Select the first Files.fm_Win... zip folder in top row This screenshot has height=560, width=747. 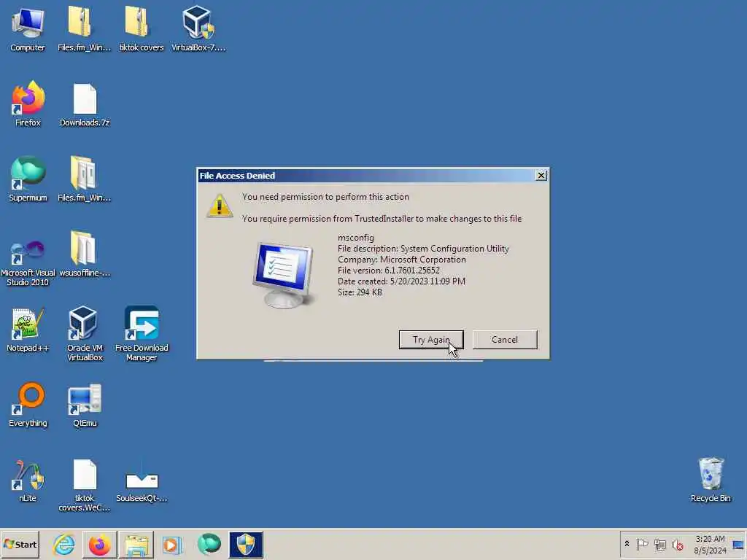point(84,28)
